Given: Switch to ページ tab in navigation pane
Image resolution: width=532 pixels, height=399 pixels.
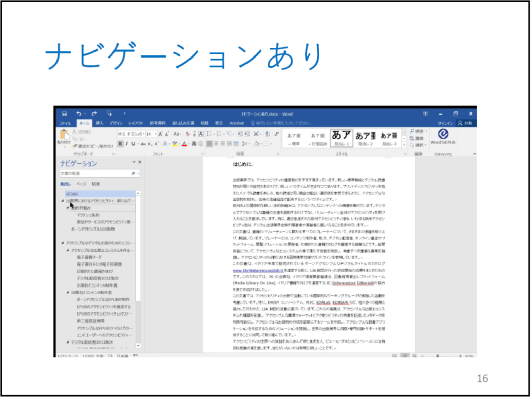Looking at the screenshot, I should [81, 184].
